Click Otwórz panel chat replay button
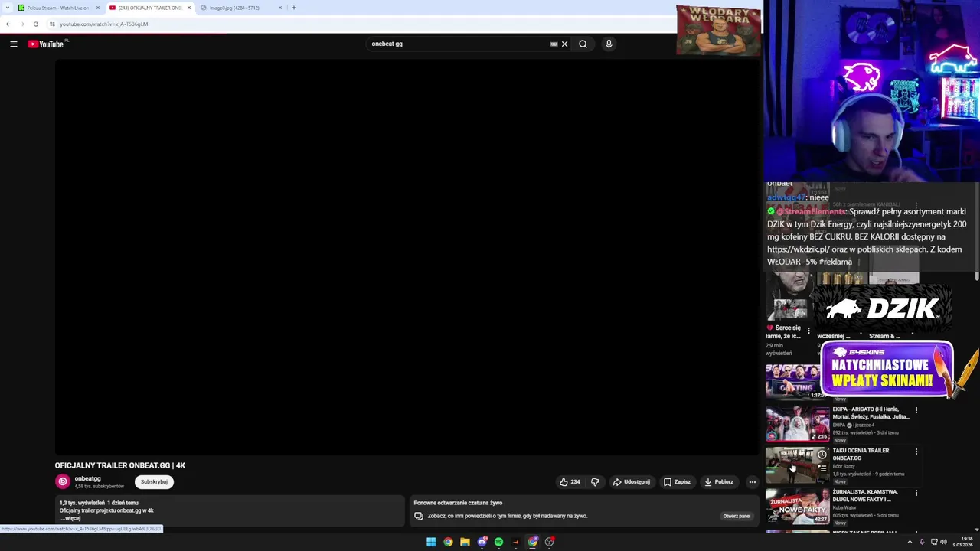Image resolution: width=980 pixels, height=551 pixels. point(737,516)
